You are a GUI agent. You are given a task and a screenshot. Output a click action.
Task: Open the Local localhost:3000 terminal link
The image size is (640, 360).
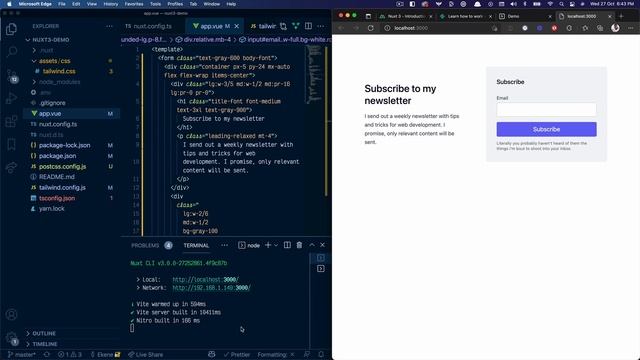click(x=205, y=280)
